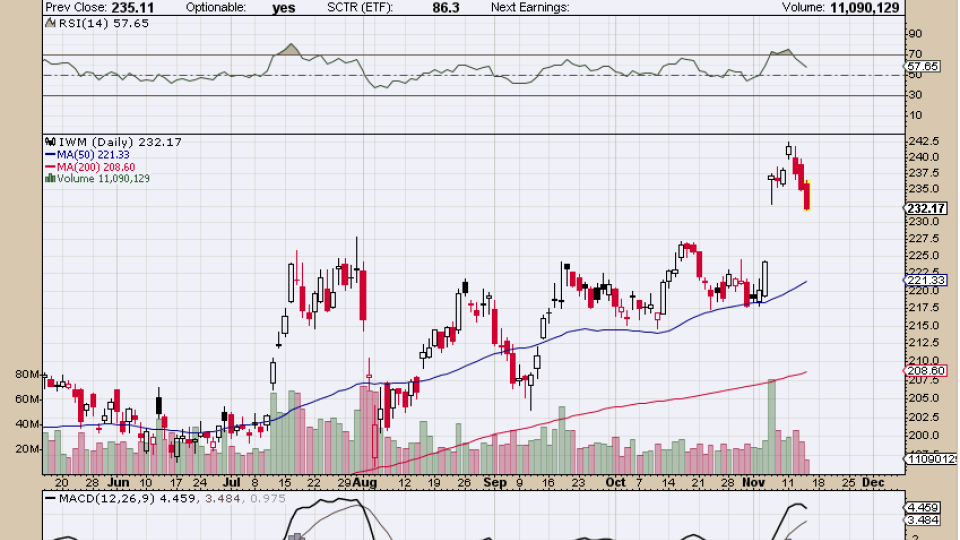Click the MACD(12,26,9) legend line icon

click(51, 497)
